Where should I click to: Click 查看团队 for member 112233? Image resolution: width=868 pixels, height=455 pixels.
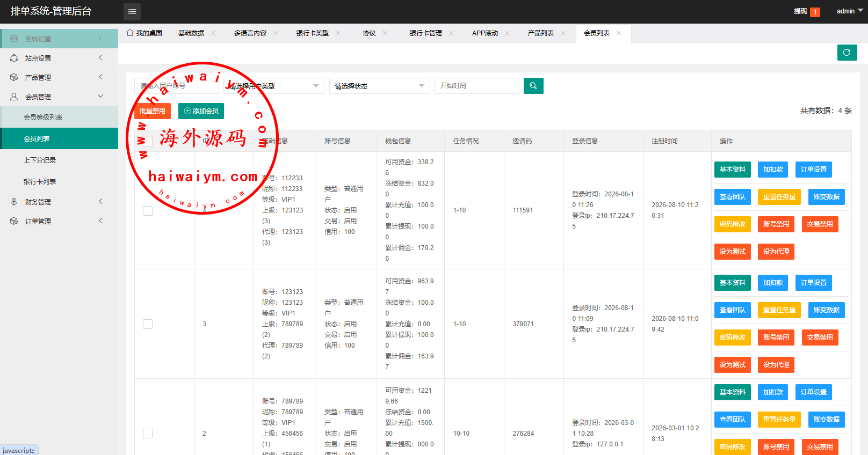point(733,197)
